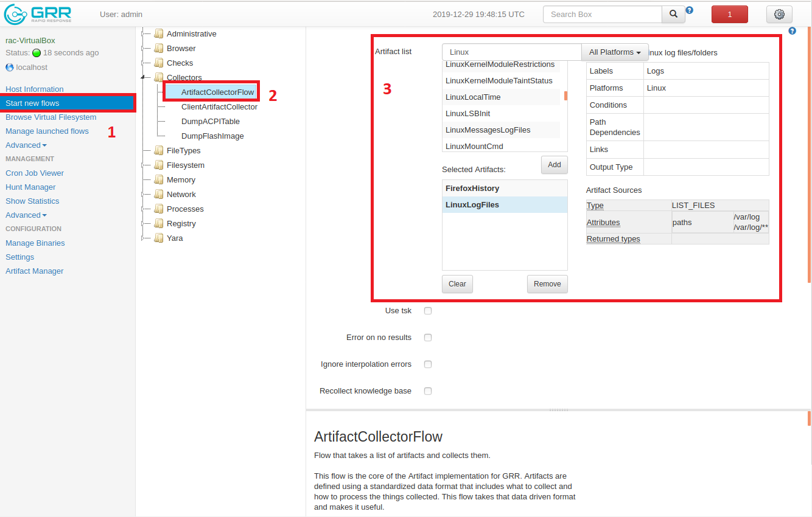The image size is (812, 517).
Task: Expand the Advanced menu under Manage launched flows
Action: [26, 145]
